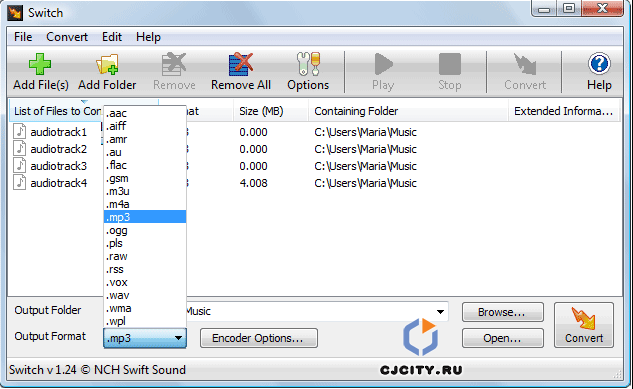Collapse the Output Format combo box arrow

pyautogui.click(x=178, y=338)
